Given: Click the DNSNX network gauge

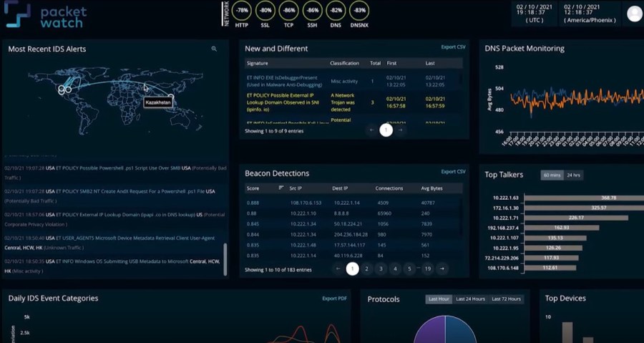Looking at the screenshot, I should (360, 11).
